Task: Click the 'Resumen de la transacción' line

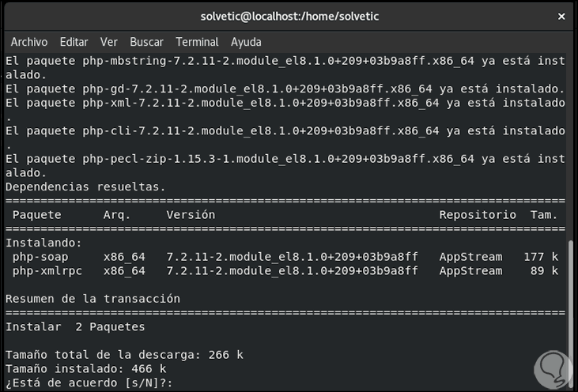Action: (x=93, y=299)
